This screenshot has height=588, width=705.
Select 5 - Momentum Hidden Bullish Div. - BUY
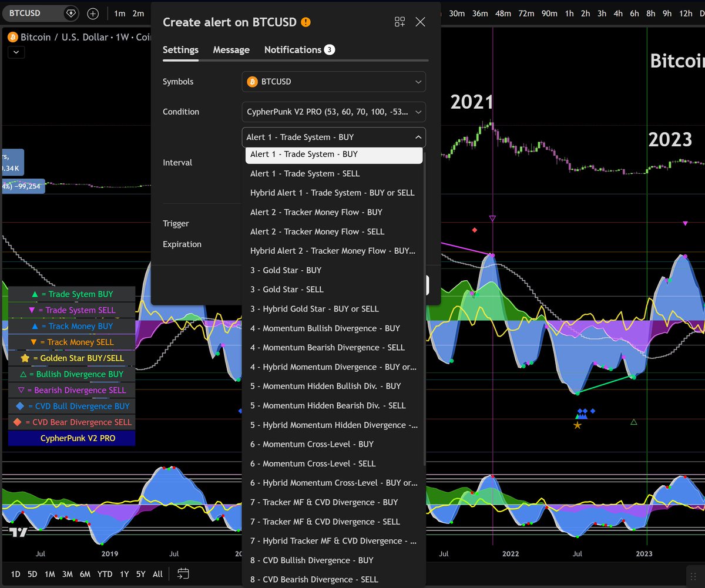(x=334, y=386)
